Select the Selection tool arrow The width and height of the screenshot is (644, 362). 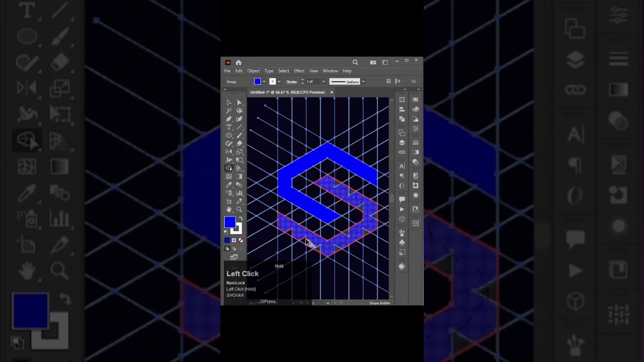[x=229, y=103]
